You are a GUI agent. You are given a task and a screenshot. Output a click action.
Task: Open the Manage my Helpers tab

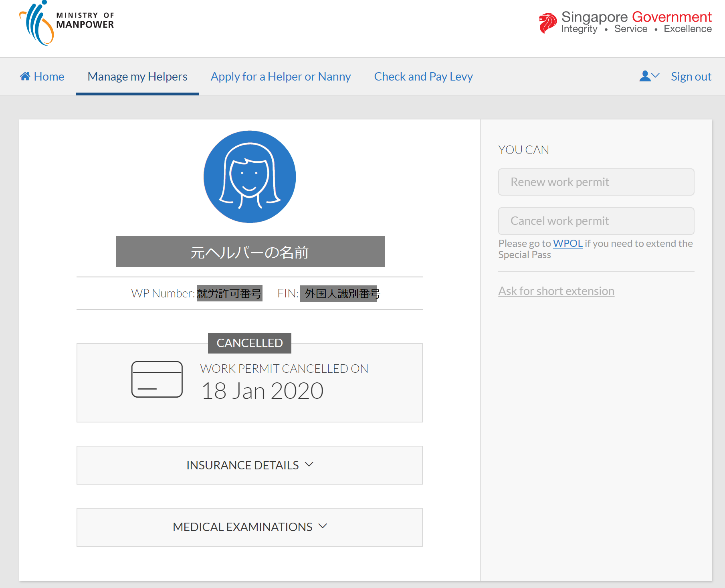click(137, 76)
